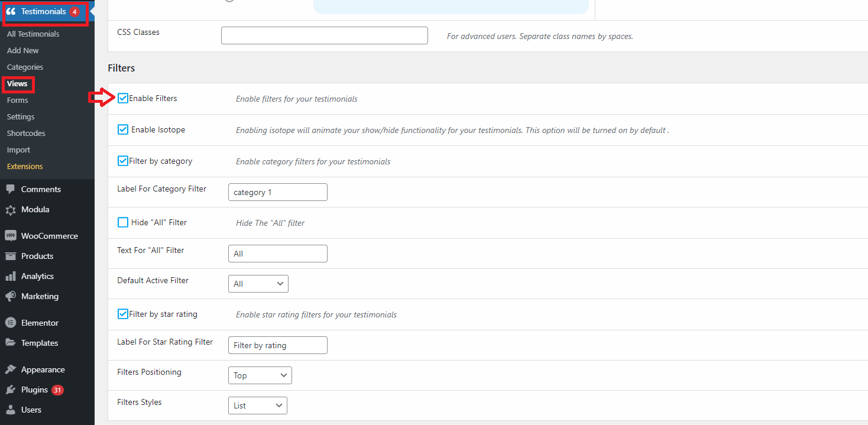Click the Templates folder icon
Viewport: 868px width, 425px height.
click(11, 343)
